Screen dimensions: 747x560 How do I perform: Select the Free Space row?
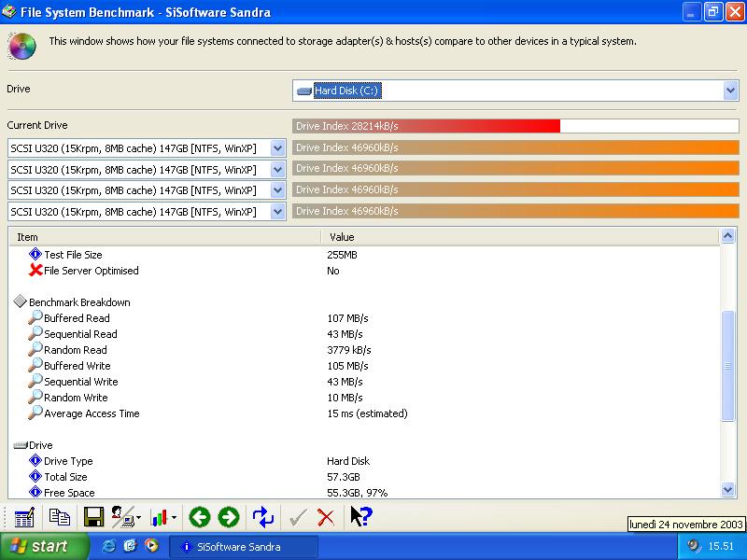click(364, 493)
